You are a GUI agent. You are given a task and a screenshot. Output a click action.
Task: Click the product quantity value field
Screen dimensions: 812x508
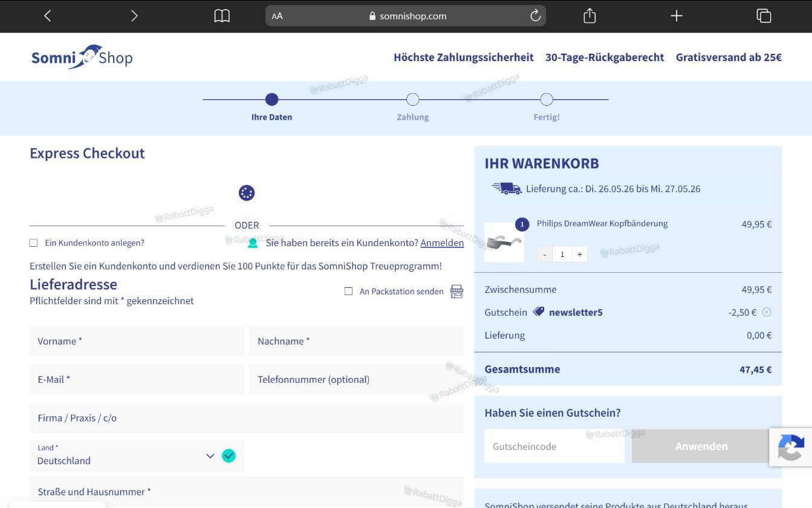[x=562, y=254]
